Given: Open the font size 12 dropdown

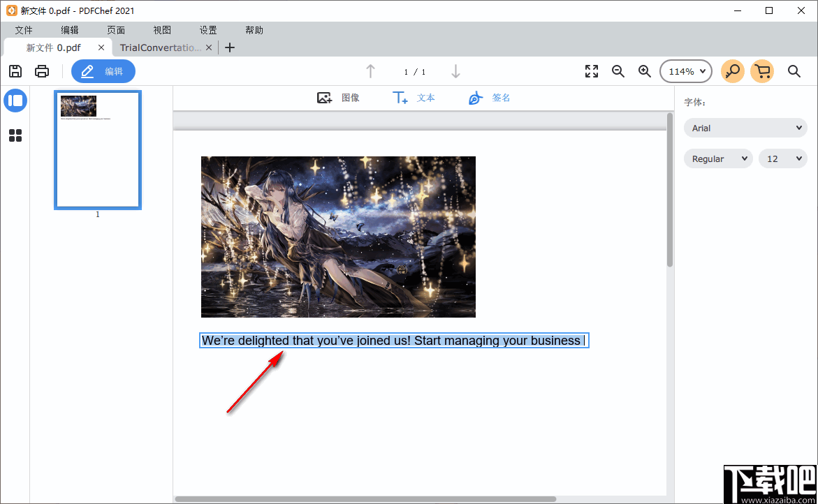Looking at the screenshot, I should tap(782, 158).
